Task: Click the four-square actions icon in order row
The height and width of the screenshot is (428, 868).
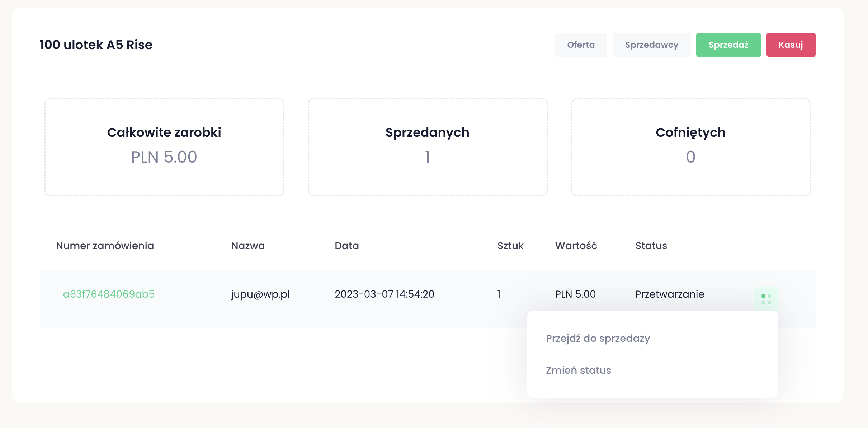Action: point(766,298)
